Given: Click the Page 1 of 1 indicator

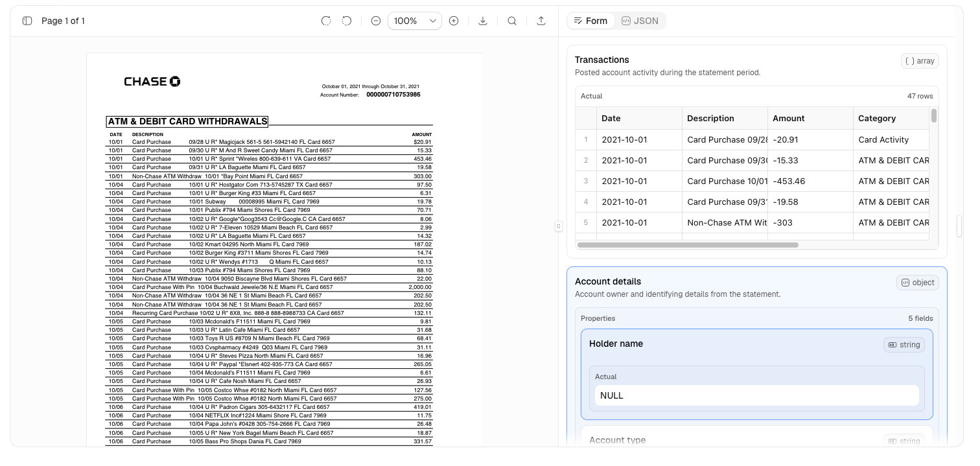Looking at the screenshot, I should [x=63, y=21].
